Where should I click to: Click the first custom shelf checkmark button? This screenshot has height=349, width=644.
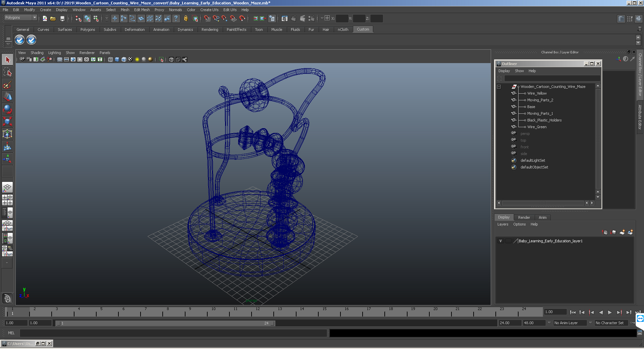[x=19, y=40]
